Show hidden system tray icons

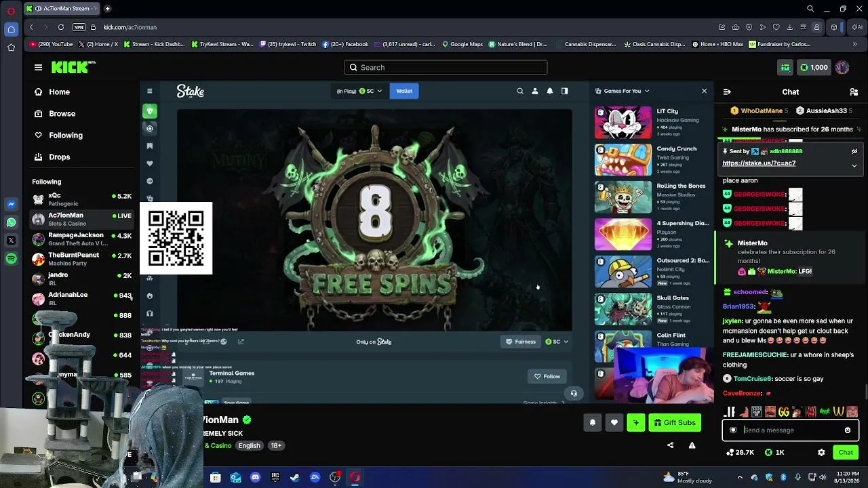coord(740,477)
